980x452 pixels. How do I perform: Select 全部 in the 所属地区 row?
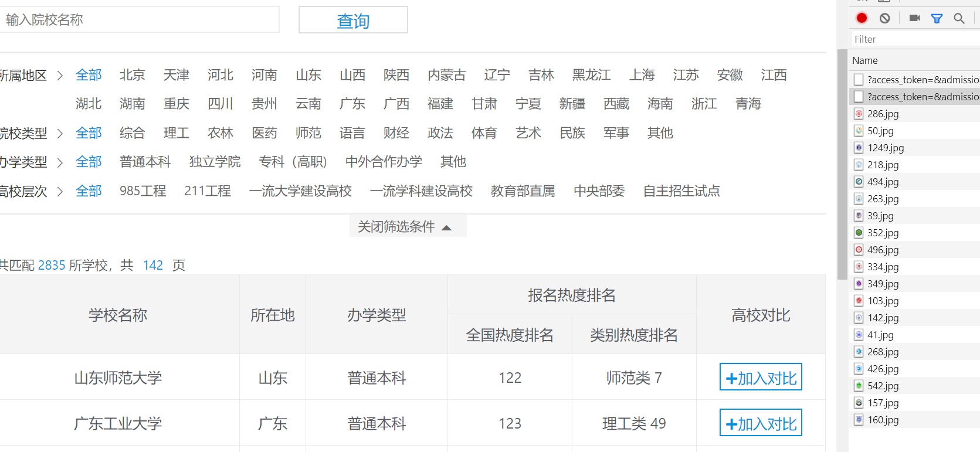(x=89, y=75)
